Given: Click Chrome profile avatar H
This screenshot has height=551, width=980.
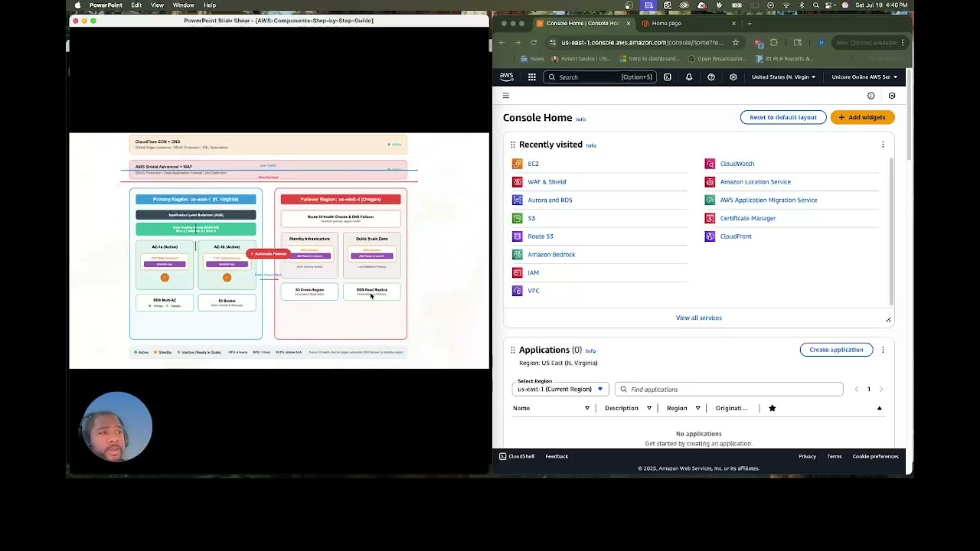Looking at the screenshot, I should pyautogui.click(x=821, y=43).
